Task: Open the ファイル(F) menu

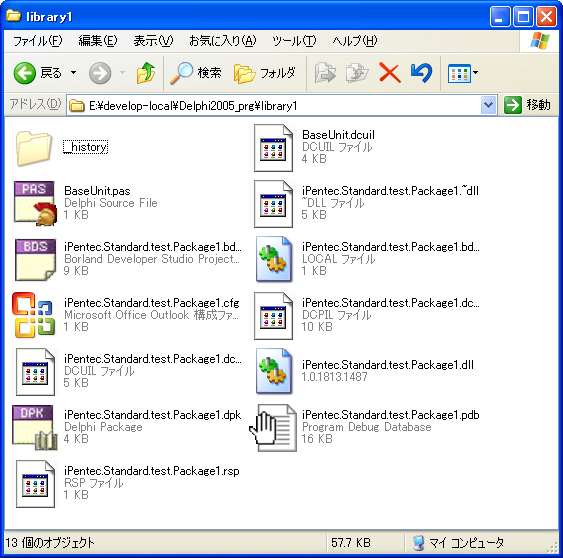Action: (x=37, y=41)
